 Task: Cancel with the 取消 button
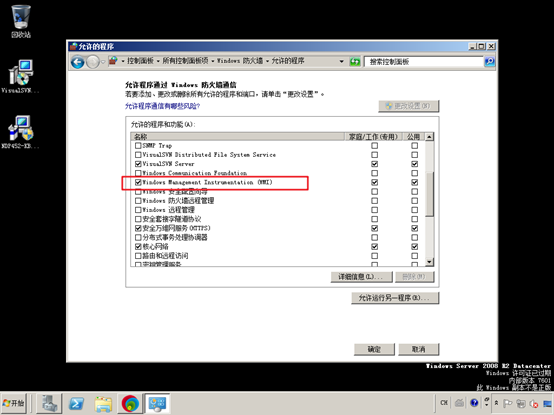pyautogui.click(x=419, y=349)
